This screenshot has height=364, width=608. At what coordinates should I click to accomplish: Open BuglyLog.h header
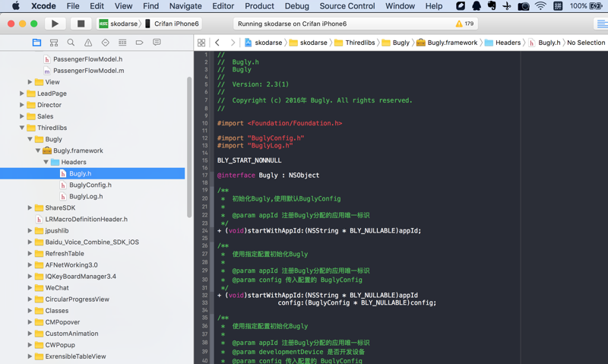click(x=86, y=196)
